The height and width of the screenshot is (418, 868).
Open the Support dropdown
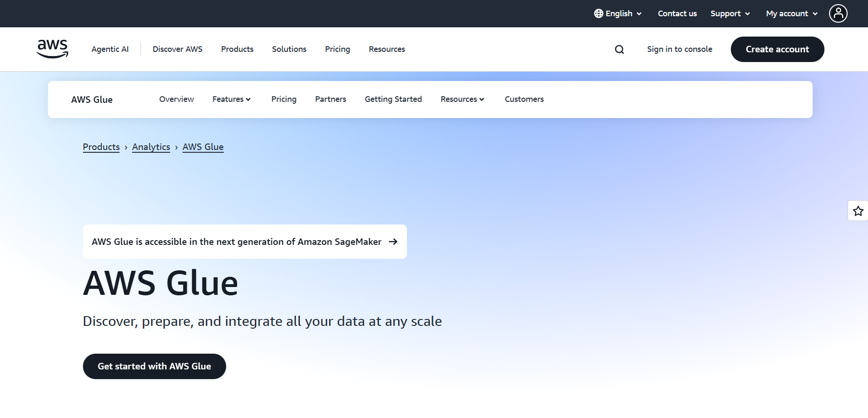pyautogui.click(x=730, y=13)
